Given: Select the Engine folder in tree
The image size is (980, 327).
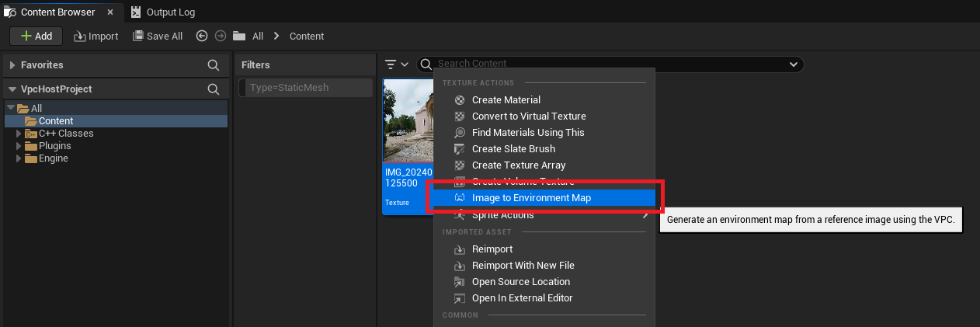Looking at the screenshot, I should (53, 158).
